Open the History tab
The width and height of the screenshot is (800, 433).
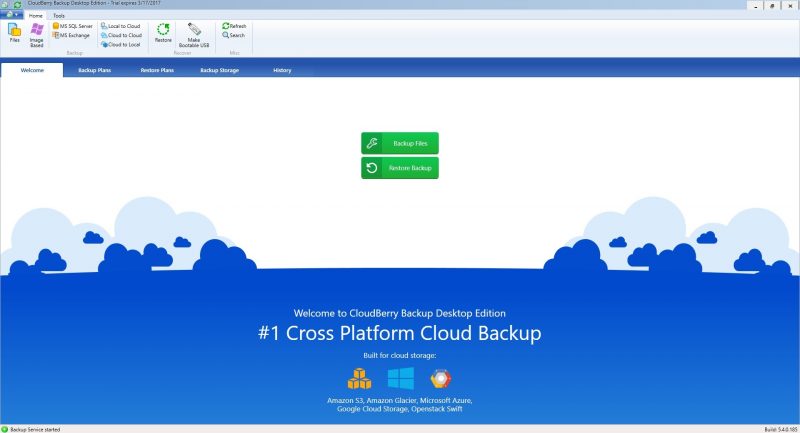[282, 70]
